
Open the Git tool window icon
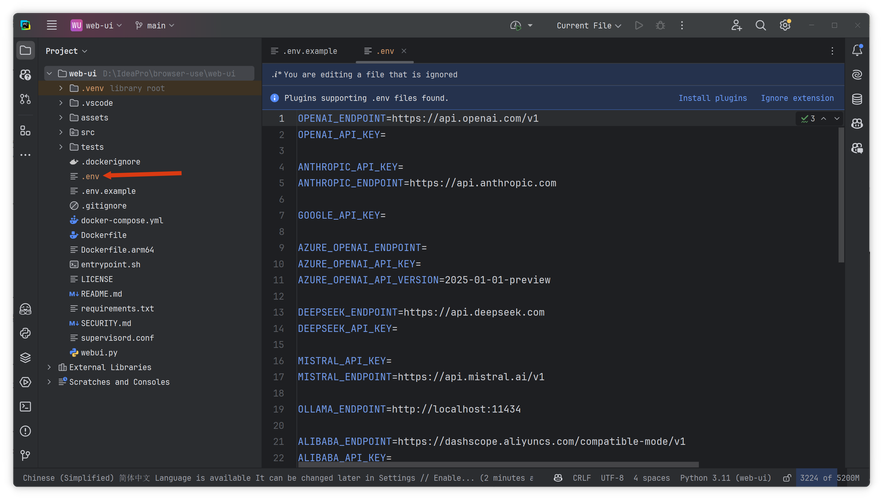(25, 455)
